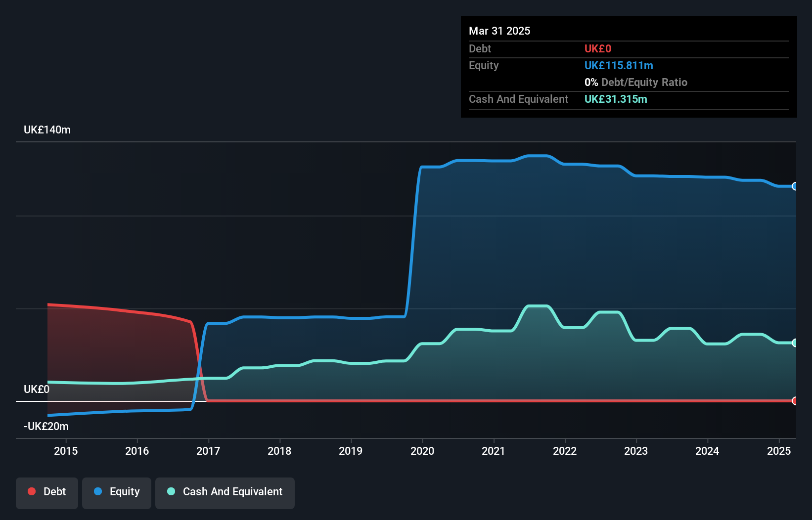Image resolution: width=812 pixels, height=520 pixels.
Task: Click the blue Equity legend dot
Action: tap(98, 491)
